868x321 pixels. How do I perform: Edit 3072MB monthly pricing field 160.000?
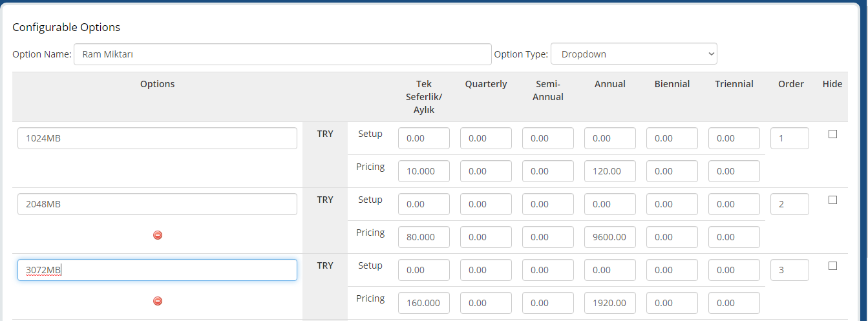(424, 303)
